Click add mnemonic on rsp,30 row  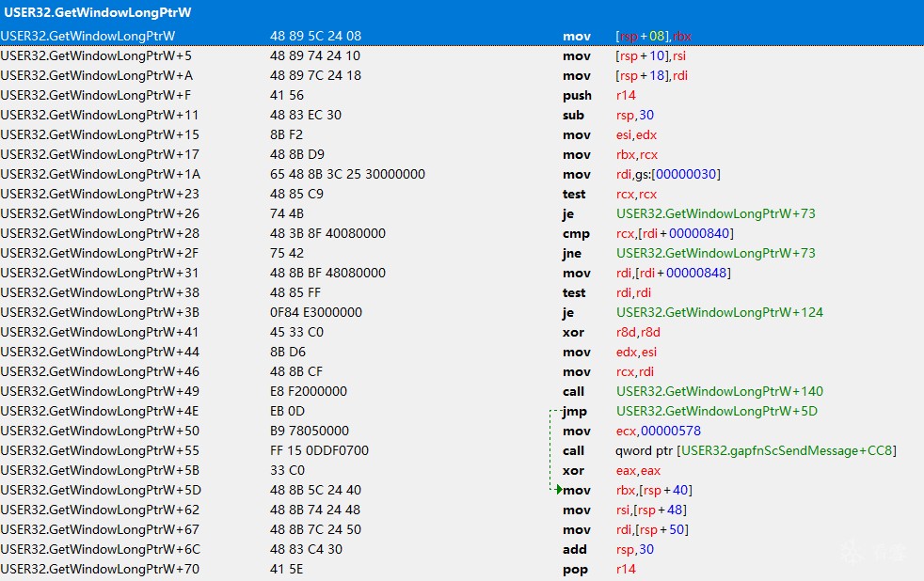pos(574,549)
